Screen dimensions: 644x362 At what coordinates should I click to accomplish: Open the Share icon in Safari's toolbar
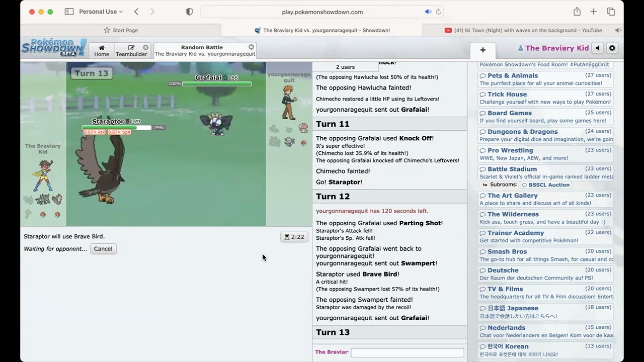(x=577, y=12)
